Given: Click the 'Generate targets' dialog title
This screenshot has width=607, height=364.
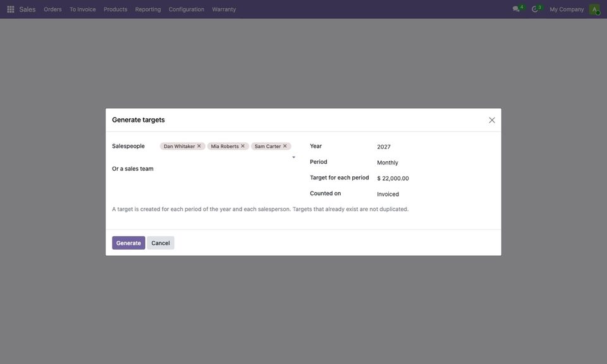Looking at the screenshot, I should click(x=138, y=120).
